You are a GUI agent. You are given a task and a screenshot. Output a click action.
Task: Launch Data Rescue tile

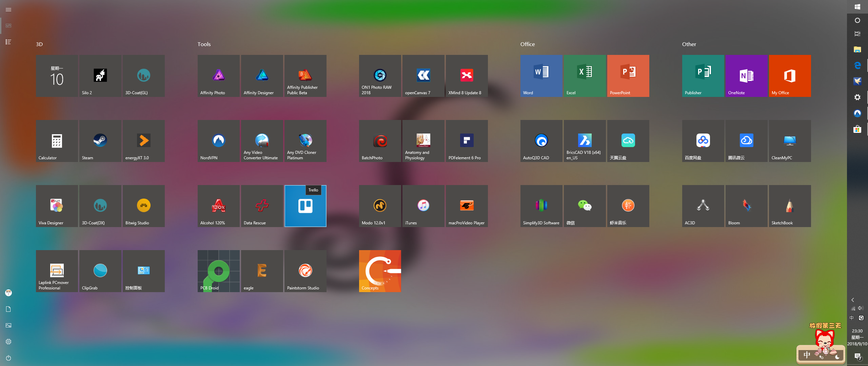tap(262, 206)
